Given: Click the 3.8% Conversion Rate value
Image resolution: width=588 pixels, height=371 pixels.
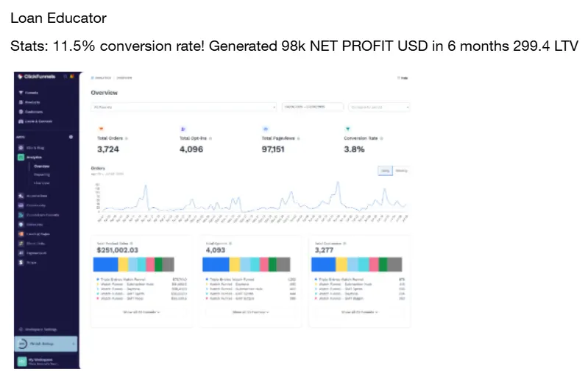Looking at the screenshot, I should [355, 149].
